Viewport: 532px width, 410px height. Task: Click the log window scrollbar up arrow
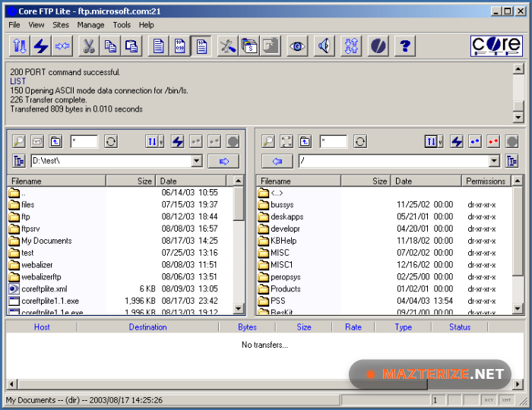(x=518, y=69)
